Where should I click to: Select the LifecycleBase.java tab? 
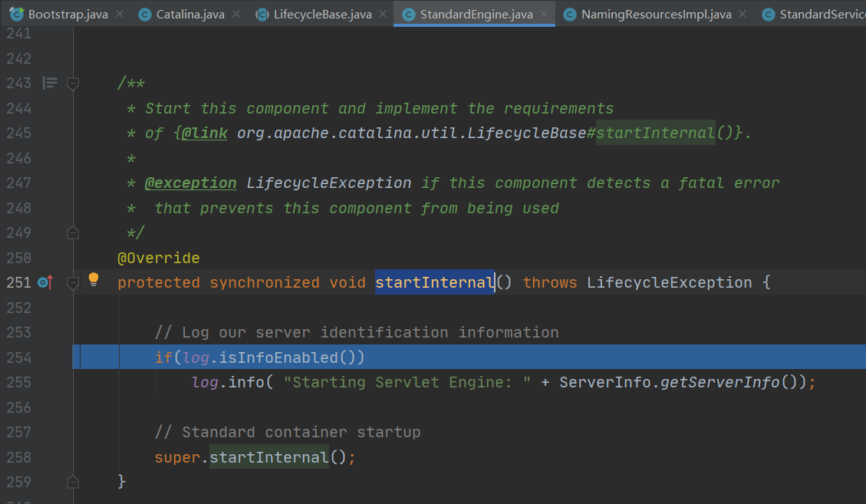[x=322, y=15]
